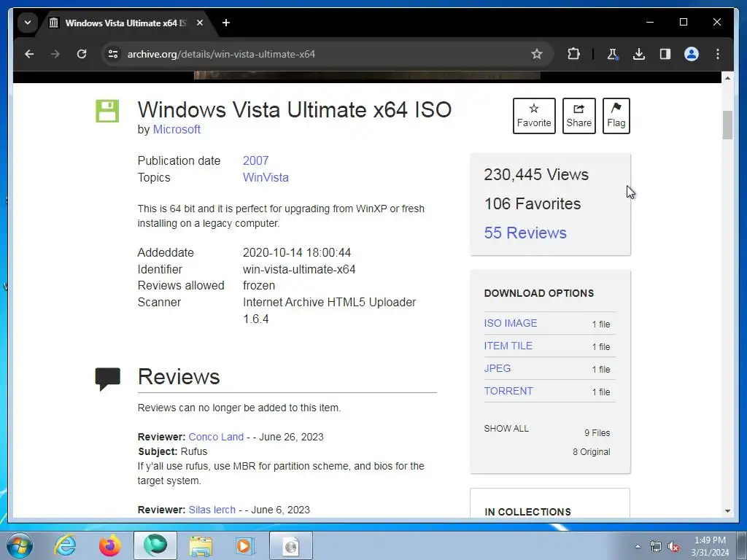Open the green globe browser taskbar icon
747x560 pixels.
[155, 545]
